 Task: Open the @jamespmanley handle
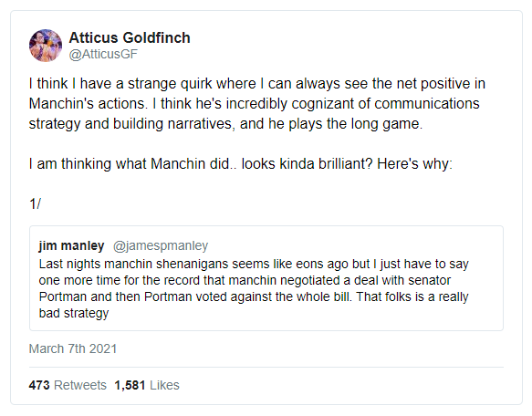[161, 245]
